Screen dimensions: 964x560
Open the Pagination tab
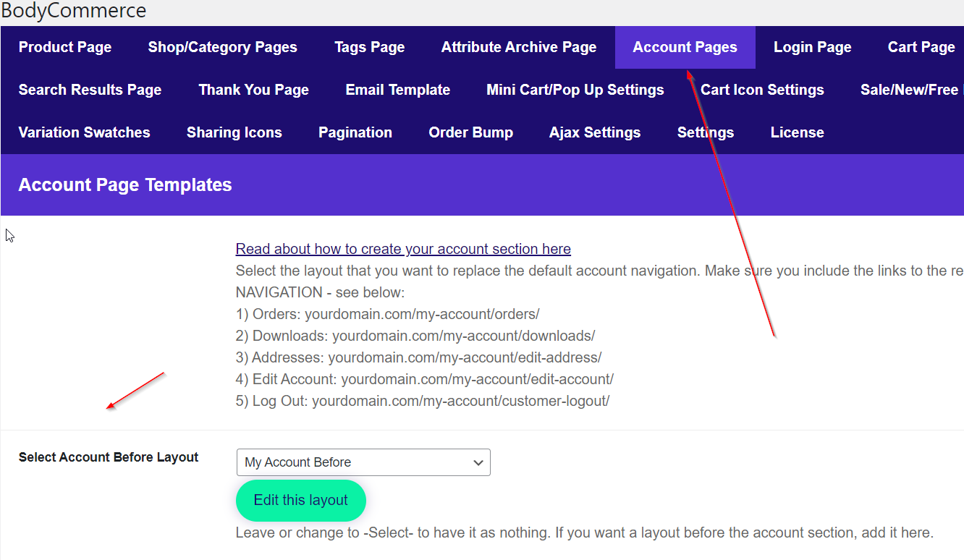[x=355, y=133]
